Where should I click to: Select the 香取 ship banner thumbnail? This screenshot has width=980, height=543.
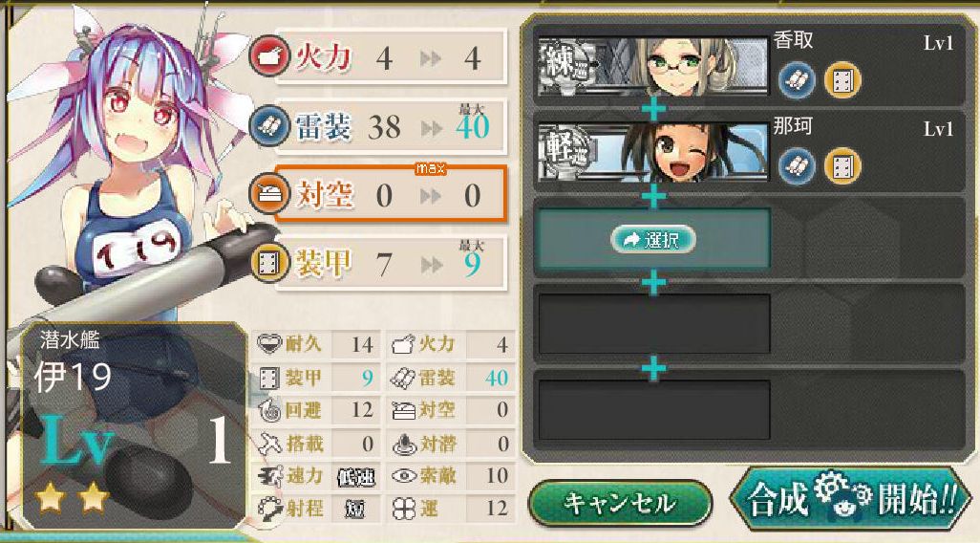pyautogui.click(x=653, y=66)
